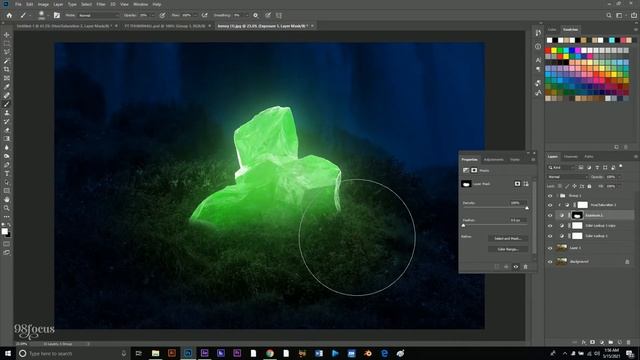Select the Hand tool
Viewport: 640px width, 360px height.
click(x=7, y=200)
